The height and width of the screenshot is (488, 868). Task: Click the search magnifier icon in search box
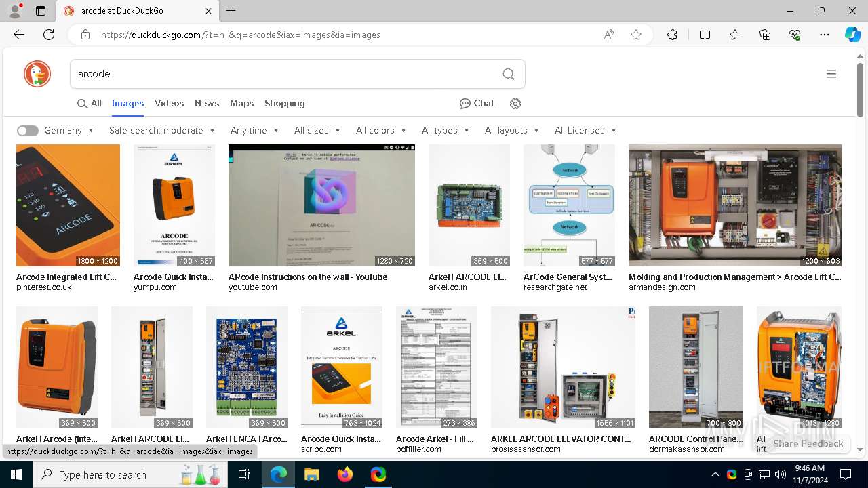point(509,74)
